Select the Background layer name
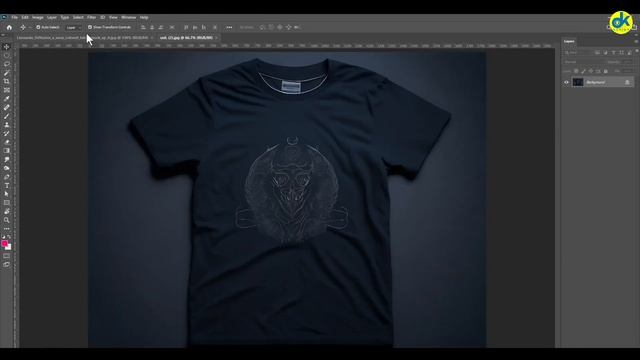The width and height of the screenshot is (640, 360). pos(596,82)
